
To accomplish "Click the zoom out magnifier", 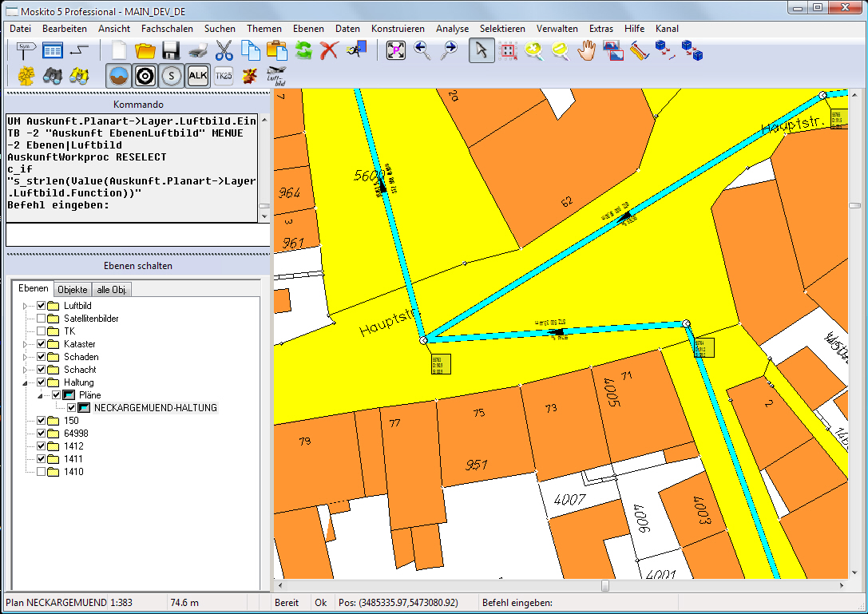I will pos(561,51).
